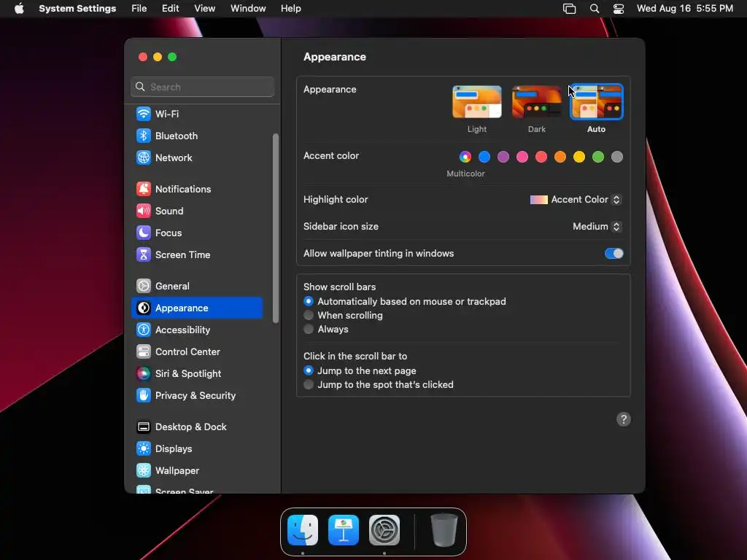Open Privacy & Security pane
This screenshot has height=560, width=747.
point(196,396)
